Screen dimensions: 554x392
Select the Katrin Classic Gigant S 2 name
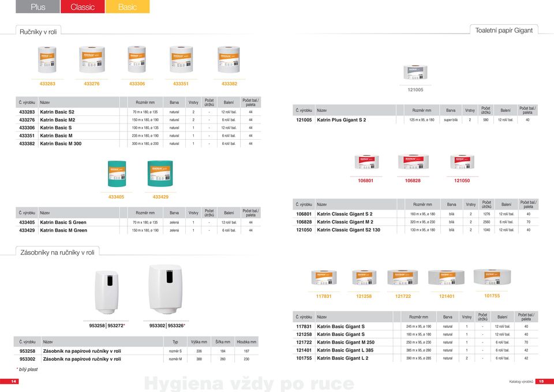coord(345,214)
